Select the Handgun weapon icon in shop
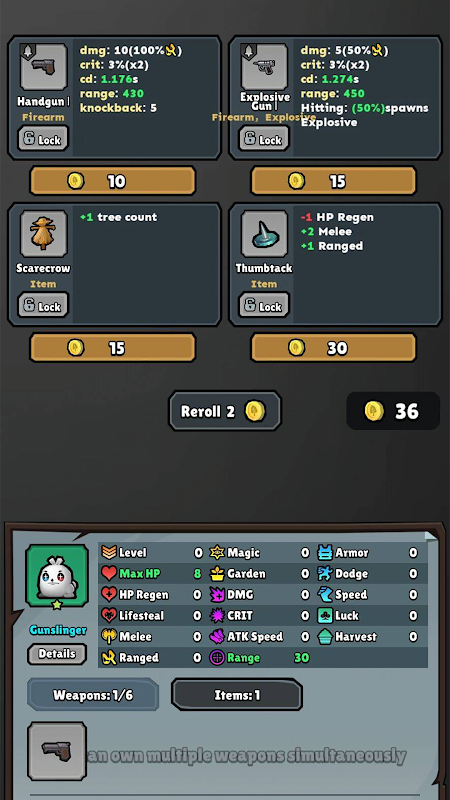Image resolution: width=450 pixels, height=800 pixels. tap(43, 67)
